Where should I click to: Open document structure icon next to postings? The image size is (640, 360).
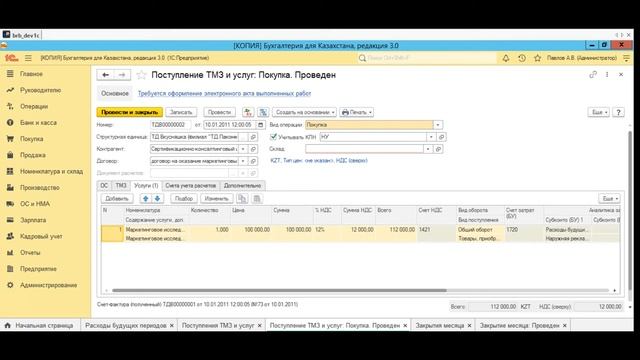point(263,112)
